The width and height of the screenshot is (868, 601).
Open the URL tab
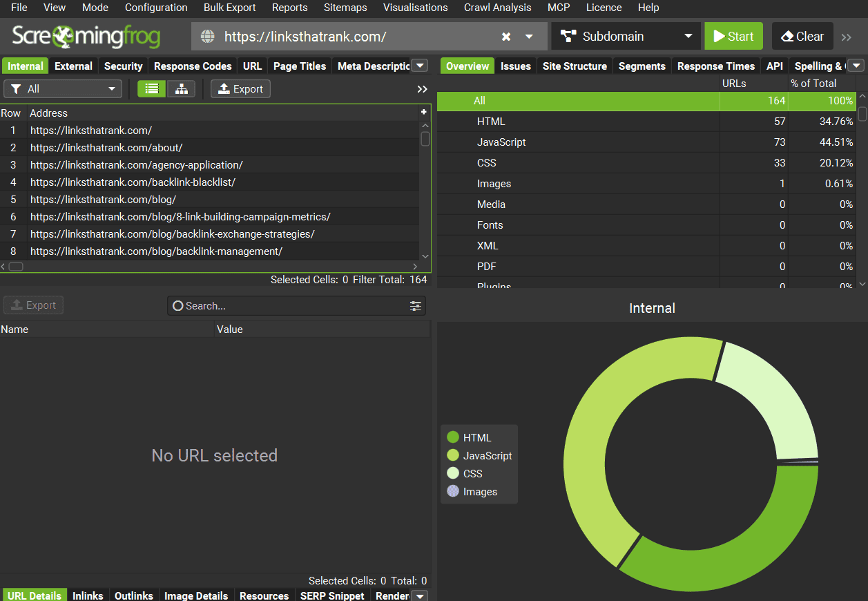[x=253, y=66]
